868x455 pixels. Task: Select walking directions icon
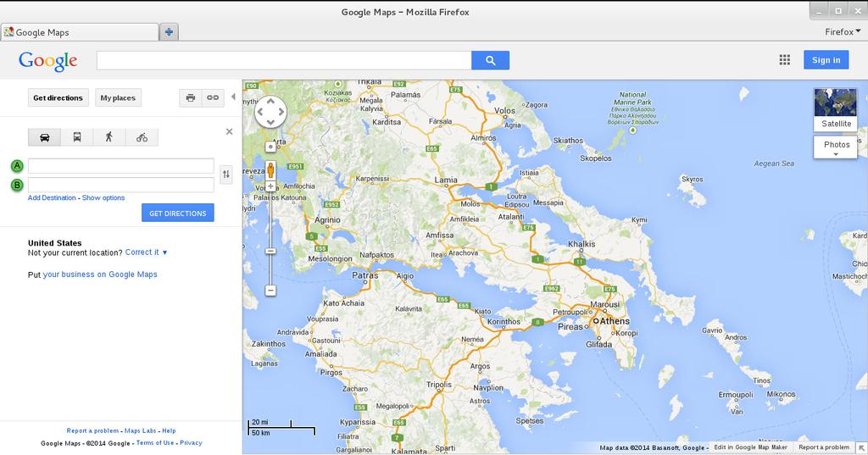click(109, 137)
